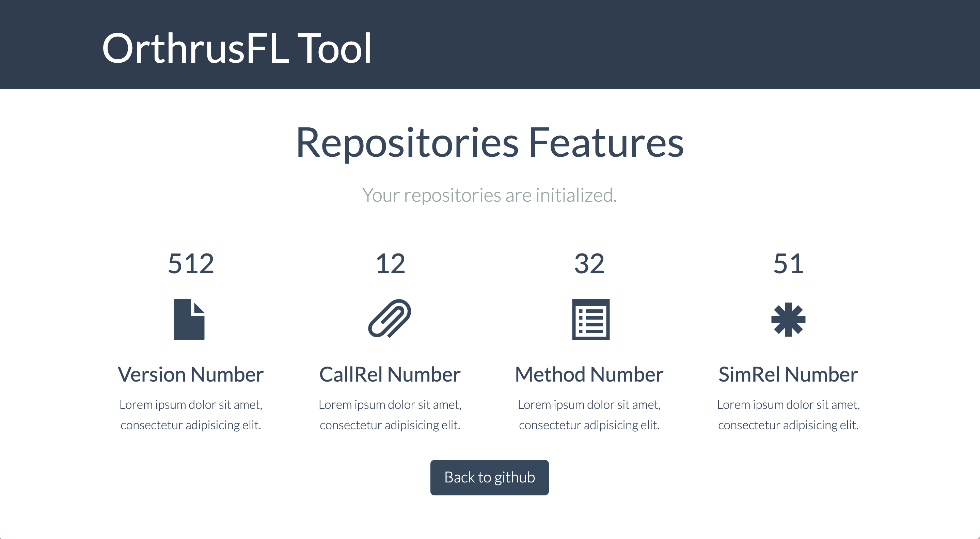Click the asterisk icon
Viewport: 980px width, 539px height.
(x=788, y=319)
